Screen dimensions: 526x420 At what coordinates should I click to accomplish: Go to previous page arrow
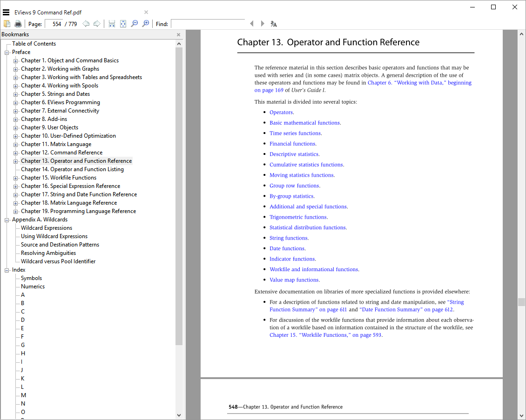[86, 24]
